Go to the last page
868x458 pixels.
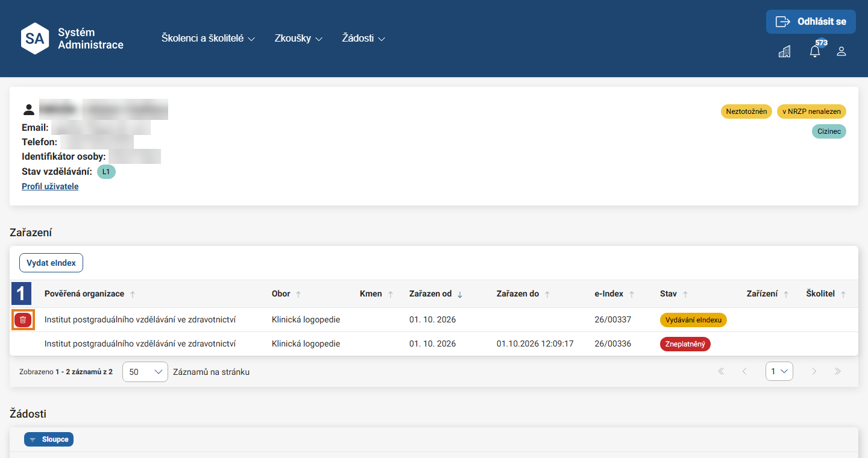tap(838, 371)
